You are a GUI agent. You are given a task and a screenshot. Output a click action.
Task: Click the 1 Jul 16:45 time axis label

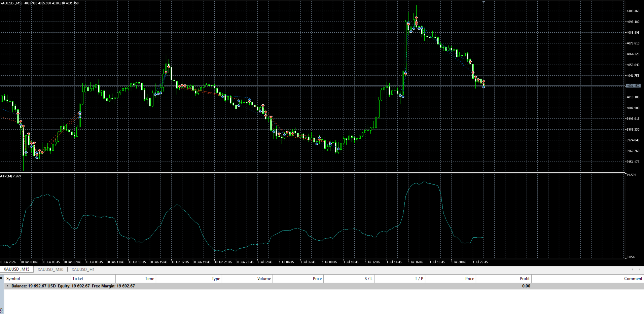(x=416, y=262)
